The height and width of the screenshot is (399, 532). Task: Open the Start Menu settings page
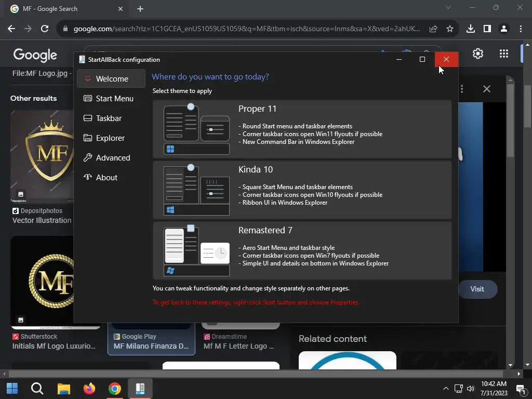(111, 98)
